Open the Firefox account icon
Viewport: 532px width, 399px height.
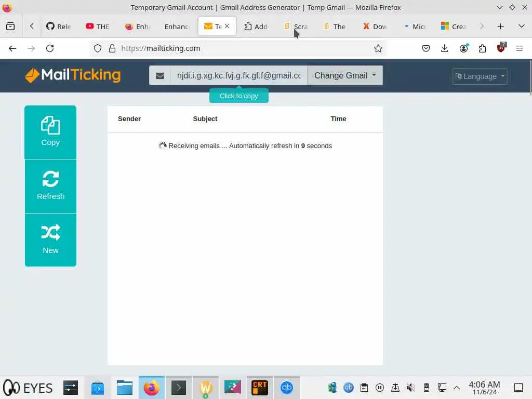tap(463, 48)
